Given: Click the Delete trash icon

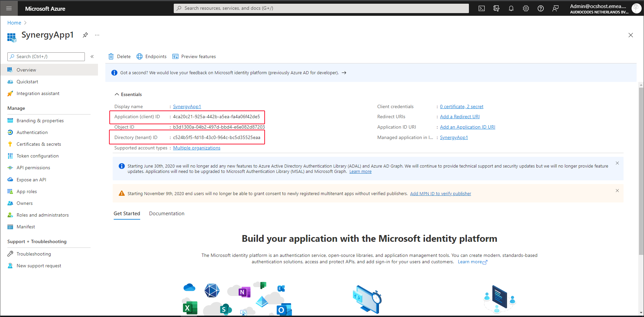Looking at the screenshot, I should click(111, 56).
